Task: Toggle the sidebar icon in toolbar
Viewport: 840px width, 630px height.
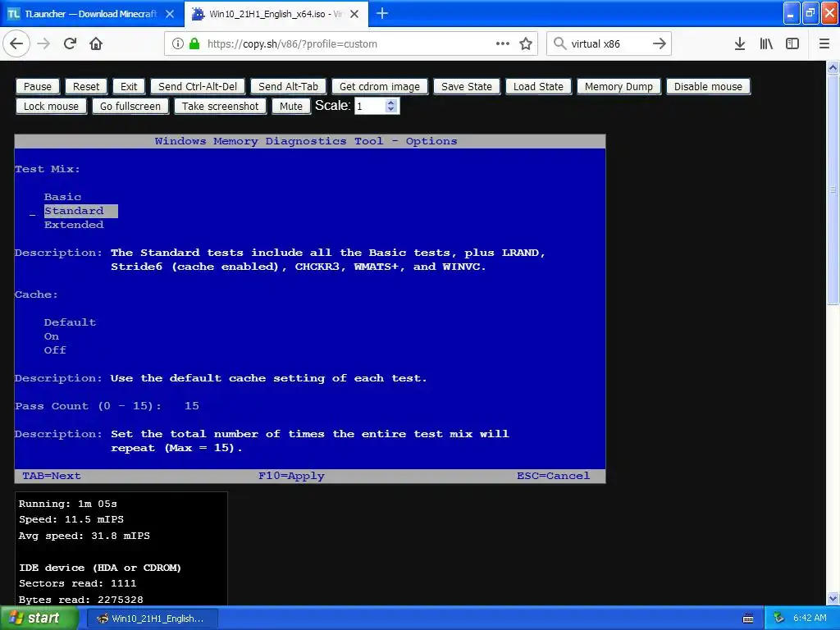Action: click(x=792, y=44)
